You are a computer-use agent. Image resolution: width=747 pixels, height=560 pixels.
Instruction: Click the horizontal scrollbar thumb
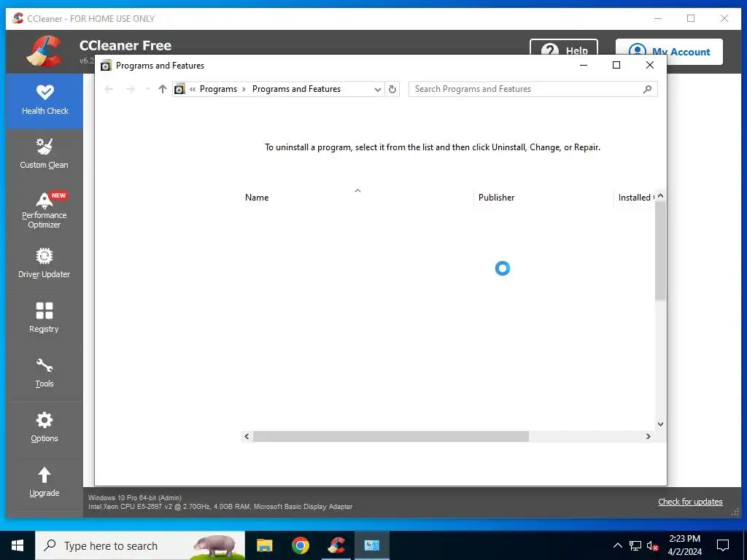click(391, 436)
